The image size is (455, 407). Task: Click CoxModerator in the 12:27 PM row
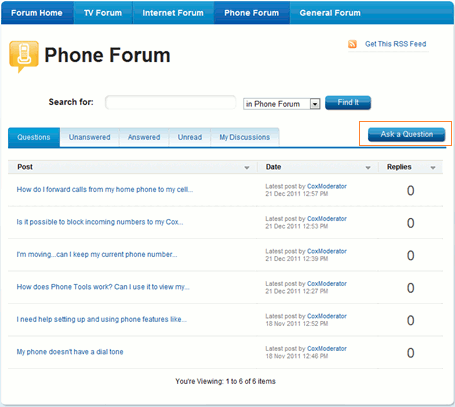[x=327, y=284]
